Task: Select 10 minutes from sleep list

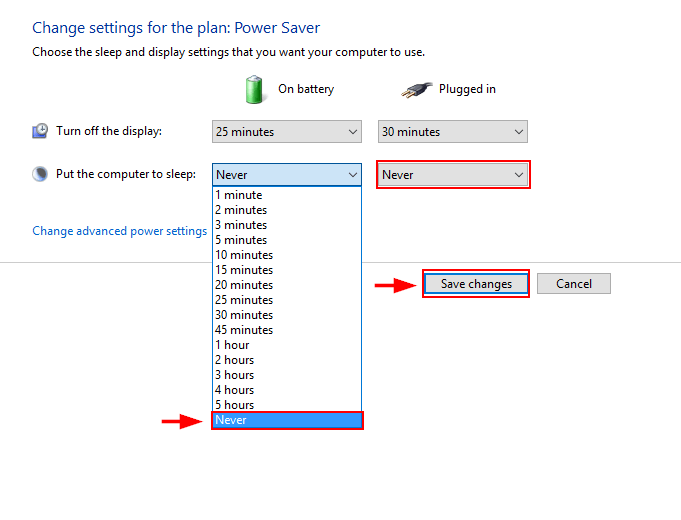Action: click(x=287, y=255)
